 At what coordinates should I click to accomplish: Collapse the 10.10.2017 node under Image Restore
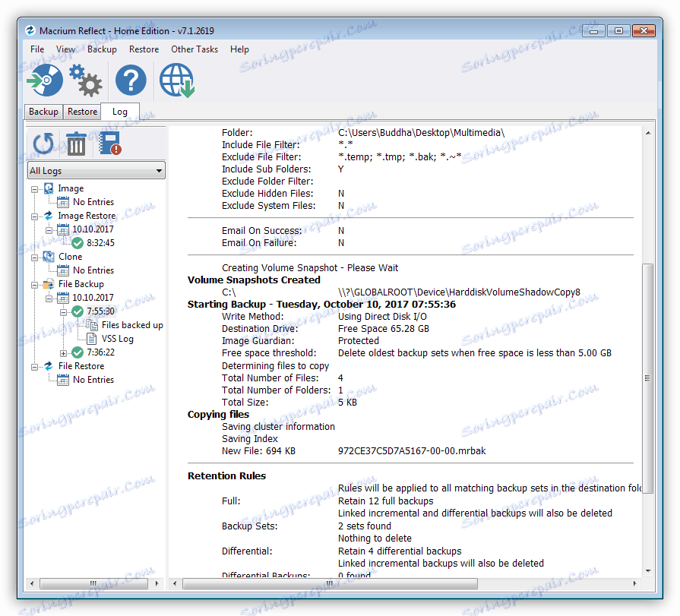pos(49,230)
